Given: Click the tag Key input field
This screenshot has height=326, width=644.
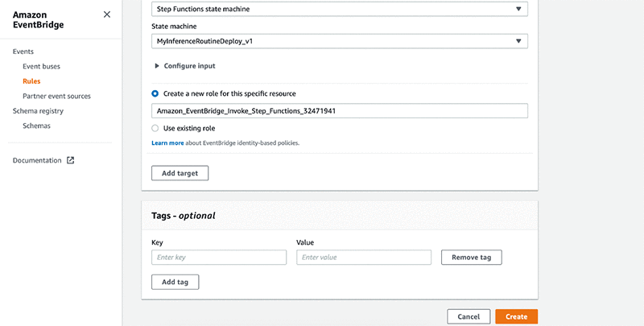Looking at the screenshot, I should (219, 258).
